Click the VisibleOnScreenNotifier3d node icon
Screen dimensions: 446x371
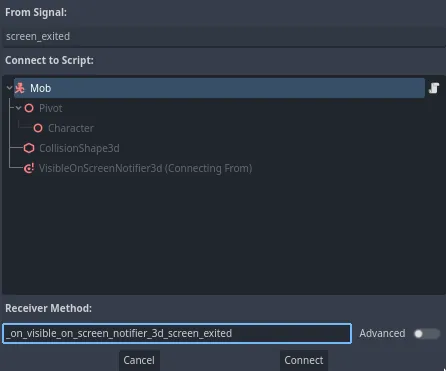point(29,168)
